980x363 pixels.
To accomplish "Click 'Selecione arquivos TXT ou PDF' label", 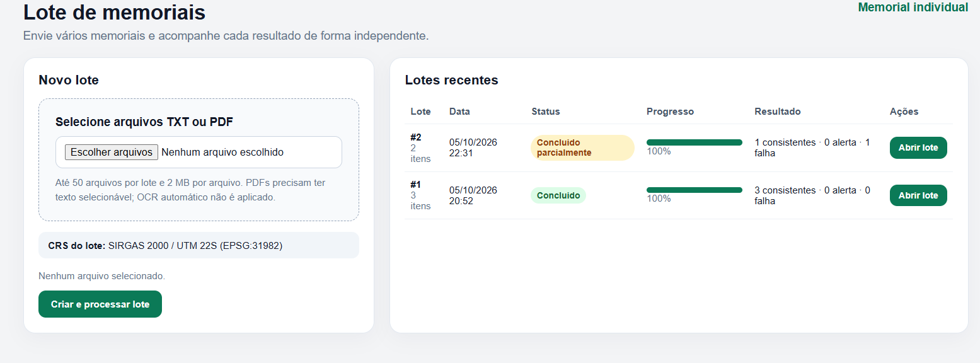I will pyautogui.click(x=144, y=122).
